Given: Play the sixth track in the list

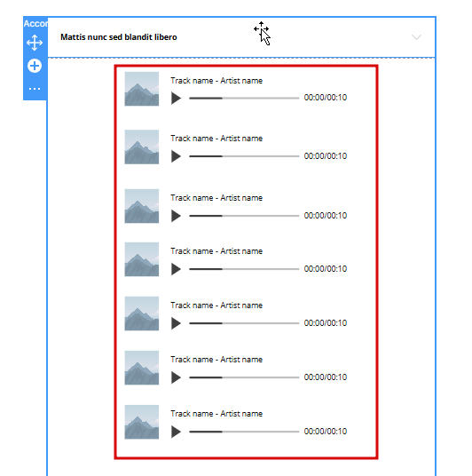Looking at the screenshot, I should pyautogui.click(x=176, y=377).
